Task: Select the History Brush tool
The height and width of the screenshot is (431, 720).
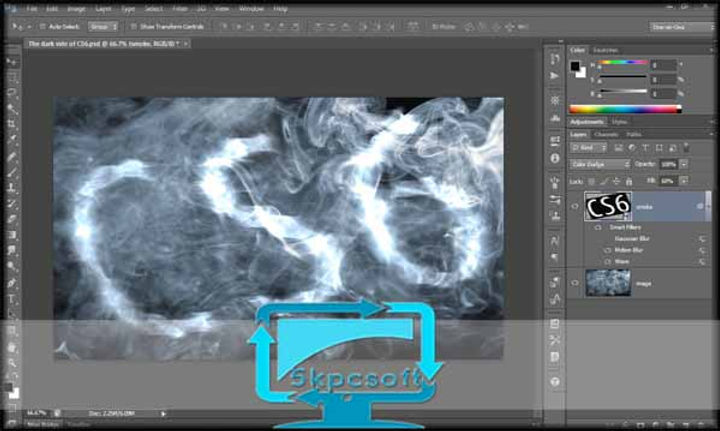Action: coord(11,203)
